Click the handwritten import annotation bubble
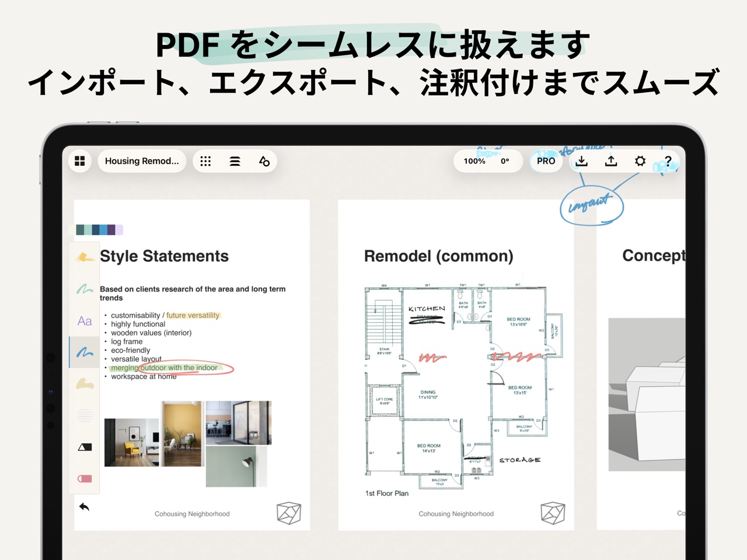 tap(591, 206)
